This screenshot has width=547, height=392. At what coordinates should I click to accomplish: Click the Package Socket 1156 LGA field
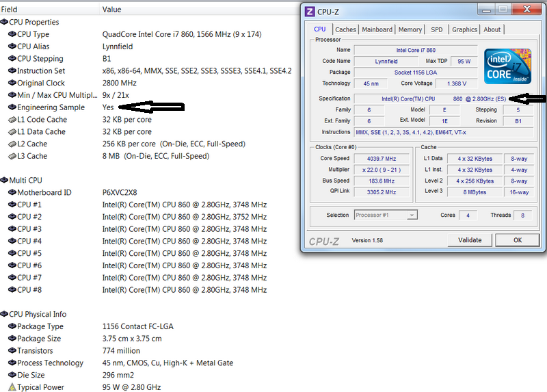coord(416,73)
